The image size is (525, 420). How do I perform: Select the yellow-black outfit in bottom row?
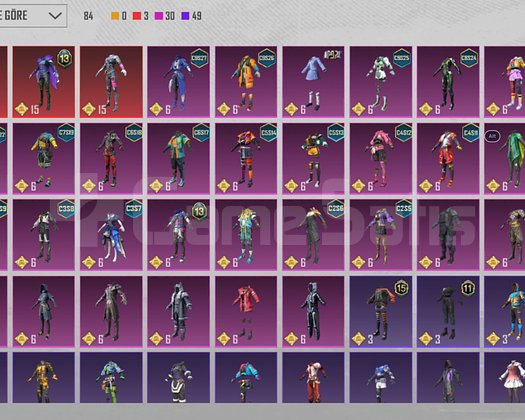coord(44,377)
